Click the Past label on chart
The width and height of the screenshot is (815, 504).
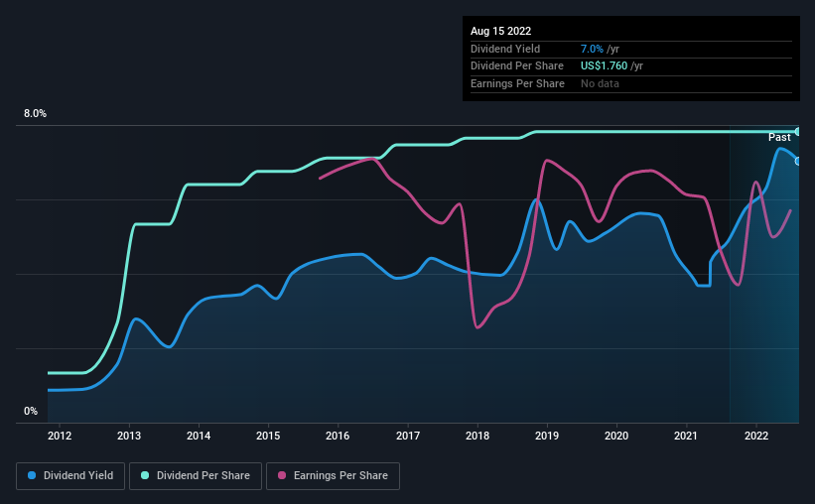click(x=779, y=137)
